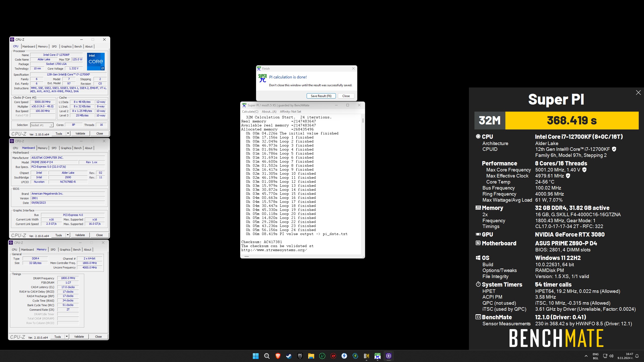Open the Mainboard tab in the top CPU-Z window
The width and height of the screenshot is (644, 362).
click(x=29, y=47)
